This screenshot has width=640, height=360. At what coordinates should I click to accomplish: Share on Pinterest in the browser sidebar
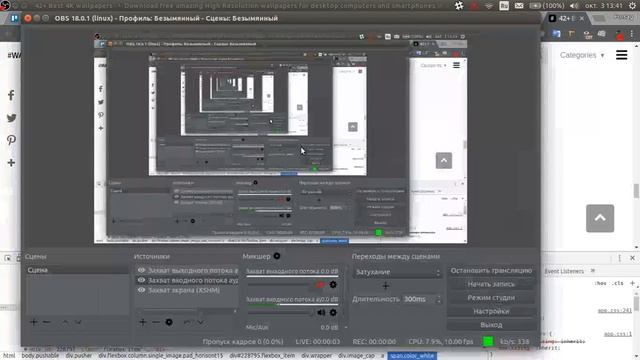click(x=11, y=140)
